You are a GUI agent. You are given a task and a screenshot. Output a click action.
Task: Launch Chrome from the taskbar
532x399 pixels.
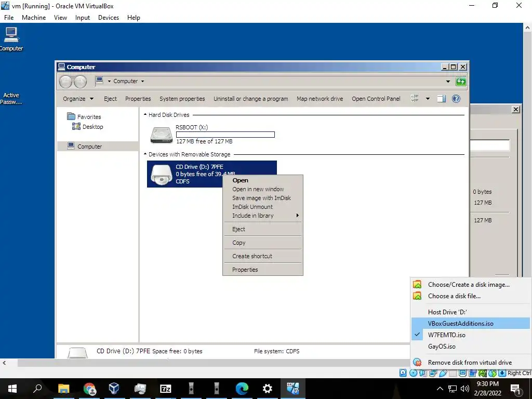pyautogui.click(x=89, y=389)
